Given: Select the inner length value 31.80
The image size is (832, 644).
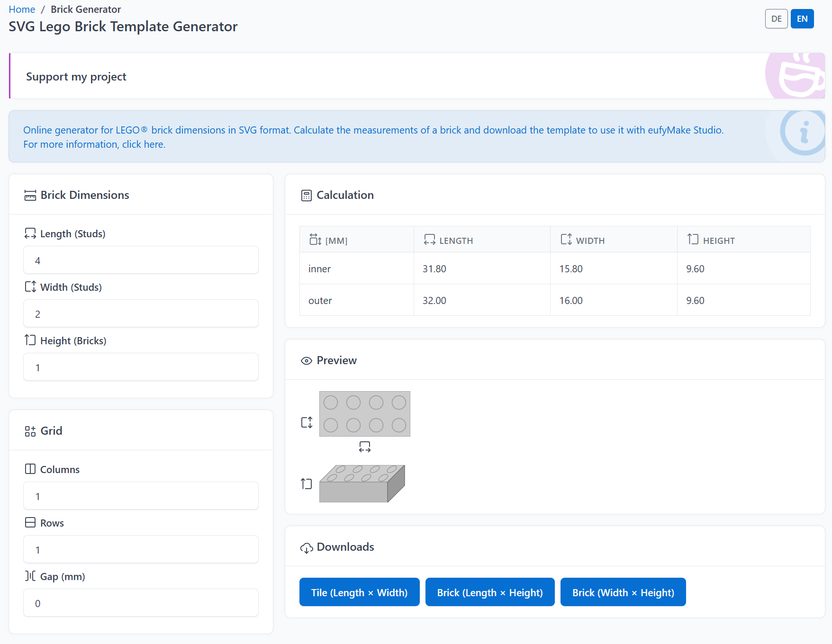Looking at the screenshot, I should pyautogui.click(x=434, y=269).
